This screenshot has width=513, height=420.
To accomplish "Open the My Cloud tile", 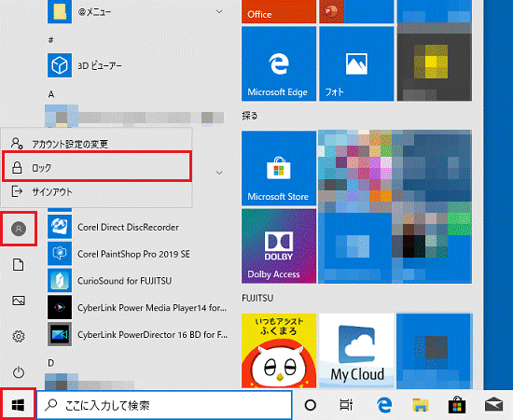I will [x=356, y=351].
